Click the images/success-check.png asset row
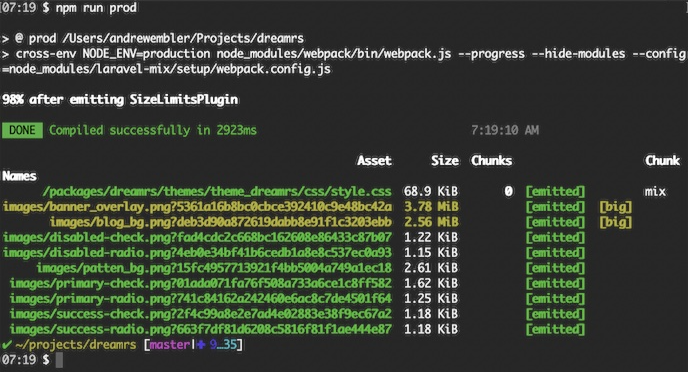This screenshot has width=688, height=372. pos(201,314)
